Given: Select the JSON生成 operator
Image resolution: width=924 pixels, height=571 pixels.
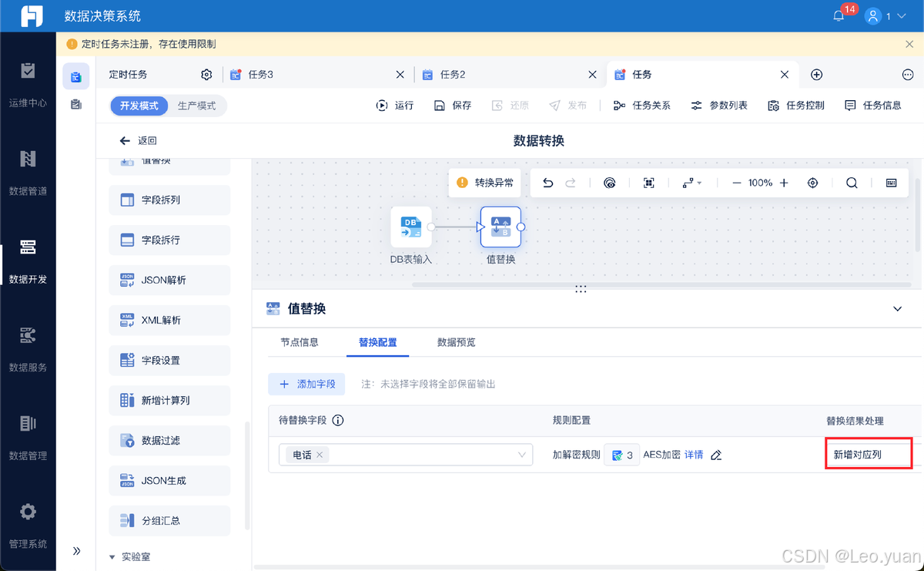Looking at the screenshot, I should pos(169,480).
